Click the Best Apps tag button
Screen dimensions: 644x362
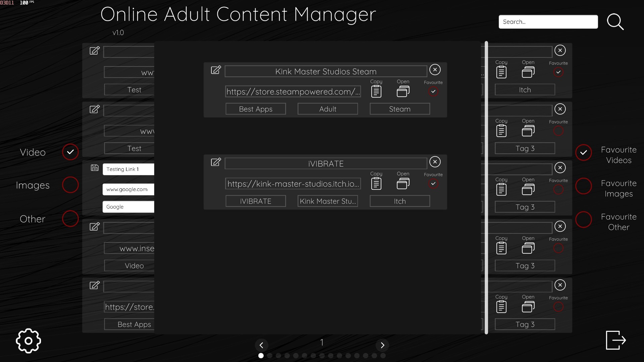256,109
